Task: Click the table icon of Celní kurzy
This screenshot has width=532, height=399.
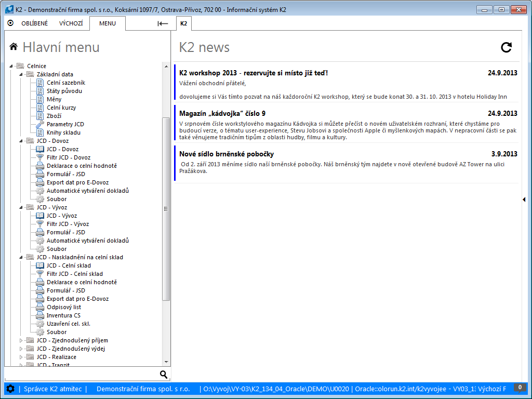Action: (40, 108)
